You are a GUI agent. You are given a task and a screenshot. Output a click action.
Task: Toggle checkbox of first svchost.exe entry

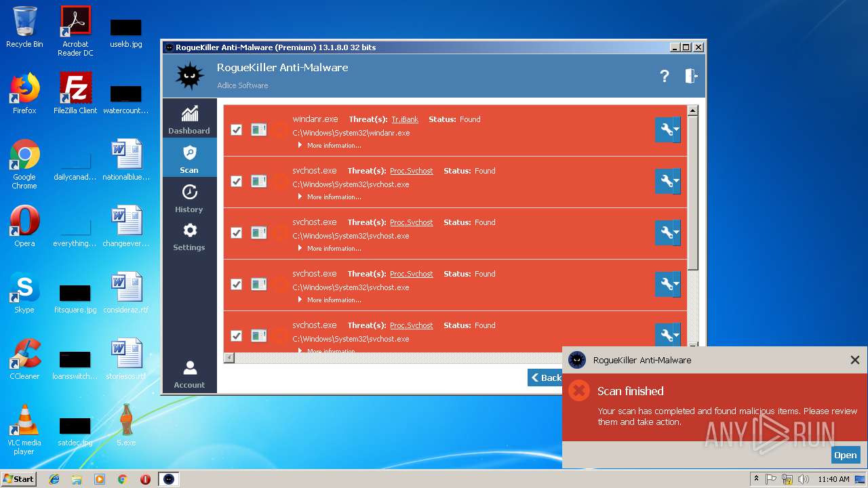coord(236,181)
